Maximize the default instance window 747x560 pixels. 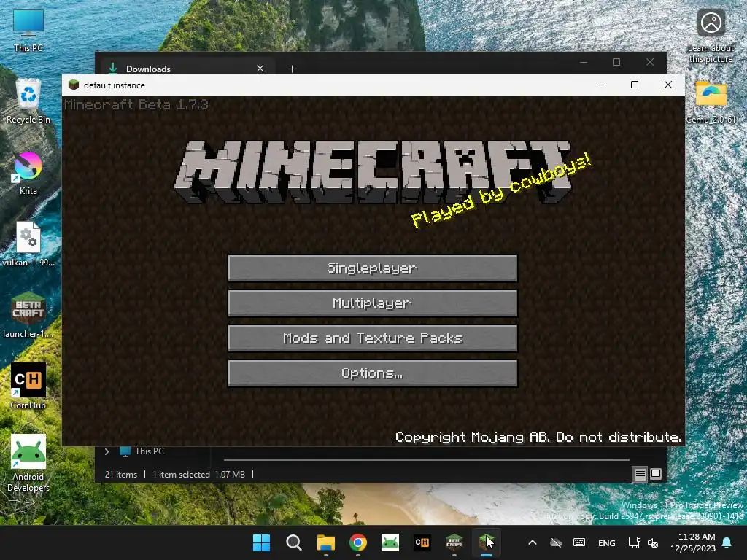click(635, 85)
